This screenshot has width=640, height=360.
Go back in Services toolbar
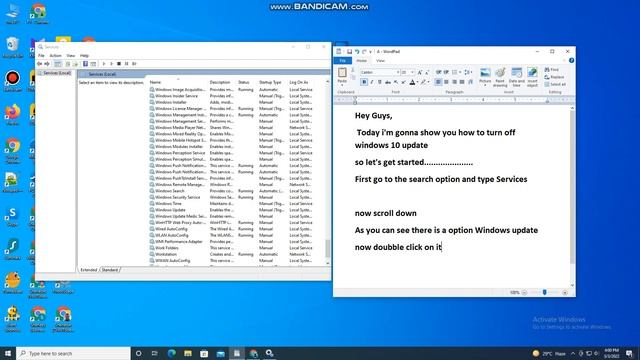click(x=40, y=64)
